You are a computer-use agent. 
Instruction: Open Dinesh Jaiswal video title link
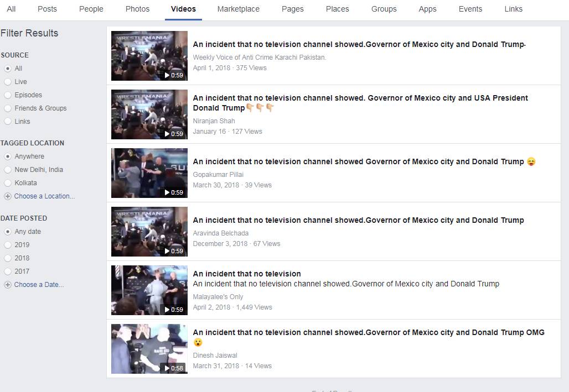pyautogui.click(x=368, y=332)
